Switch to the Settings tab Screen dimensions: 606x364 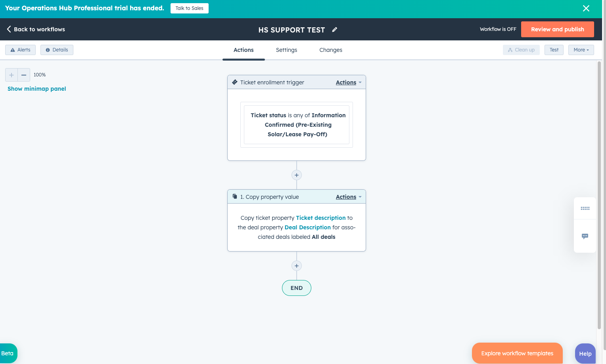pyautogui.click(x=286, y=50)
